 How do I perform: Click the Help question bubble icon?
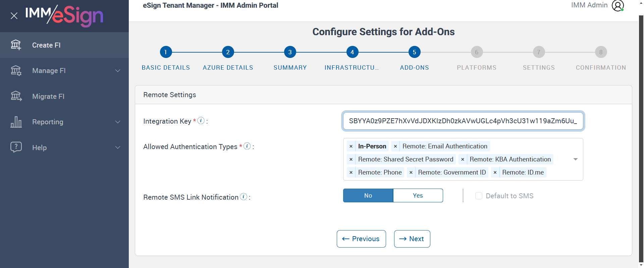tap(16, 147)
